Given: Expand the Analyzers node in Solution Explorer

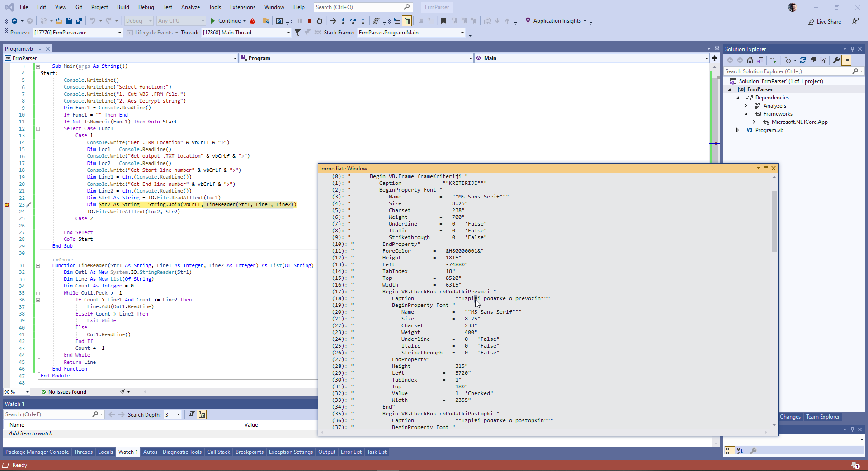Looking at the screenshot, I should pyautogui.click(x=746, y=106).
